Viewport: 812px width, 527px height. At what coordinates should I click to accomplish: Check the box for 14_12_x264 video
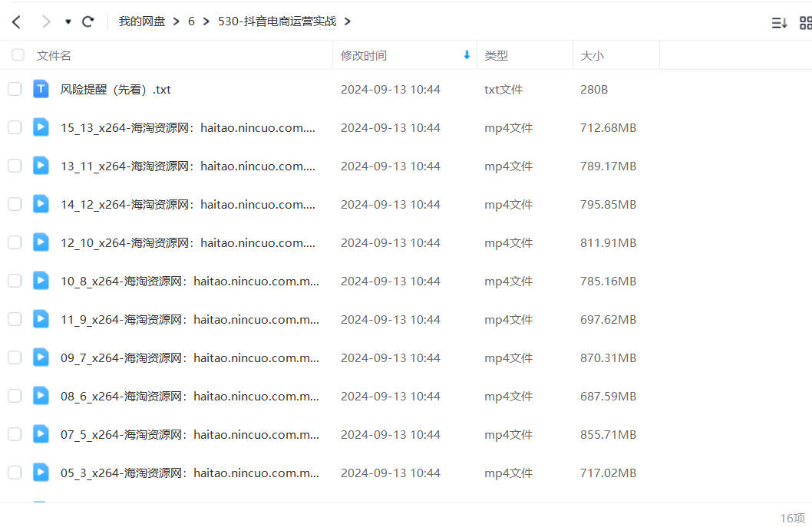(15, 204)
